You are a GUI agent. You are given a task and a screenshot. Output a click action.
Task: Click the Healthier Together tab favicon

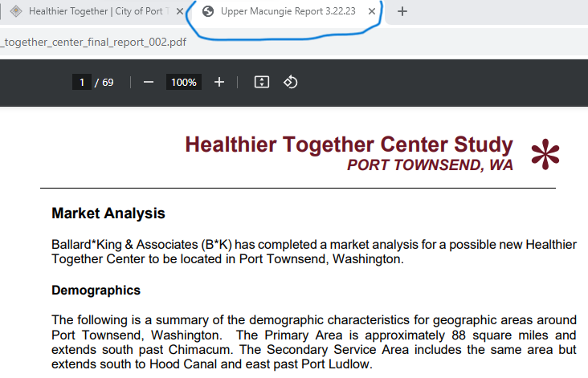pos(16,11)
